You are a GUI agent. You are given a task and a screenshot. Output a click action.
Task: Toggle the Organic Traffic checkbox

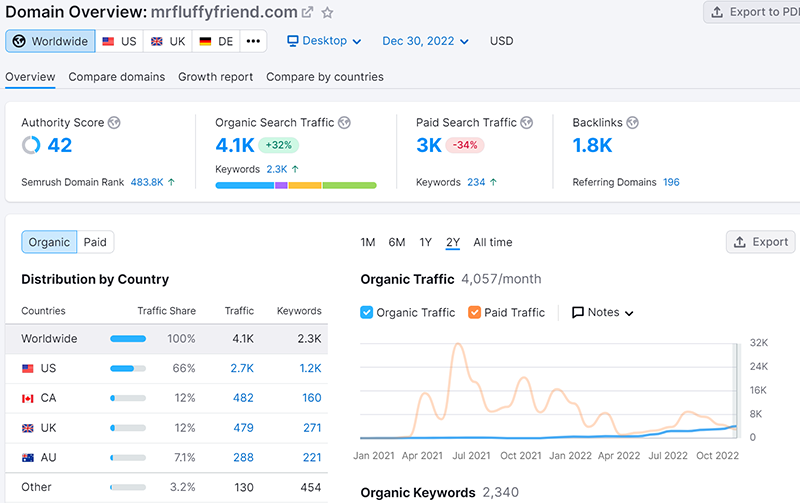(366, 312)
